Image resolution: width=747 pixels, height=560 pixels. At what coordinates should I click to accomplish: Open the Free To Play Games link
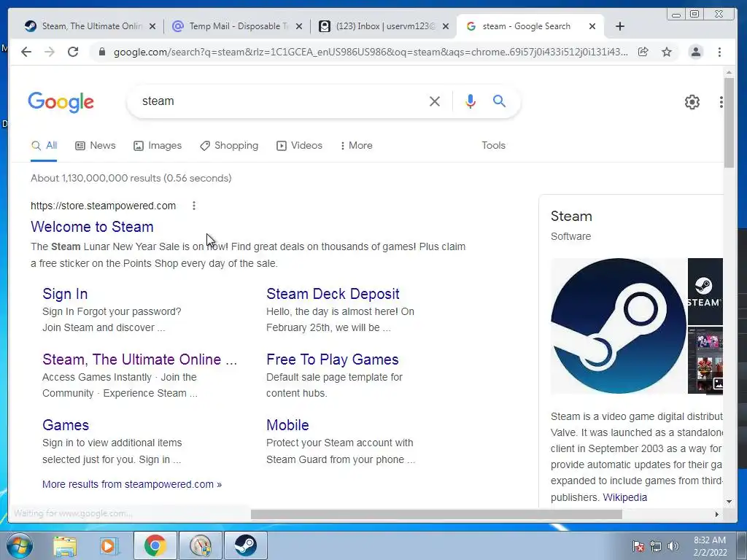pos(332,359)
